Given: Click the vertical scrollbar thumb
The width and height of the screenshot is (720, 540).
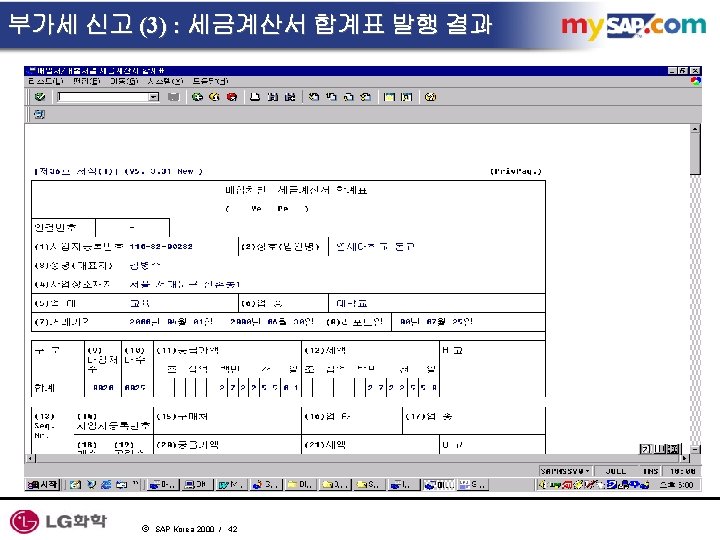Looking at the screenshot, I should pyautogui.click(x=695, y=154).
